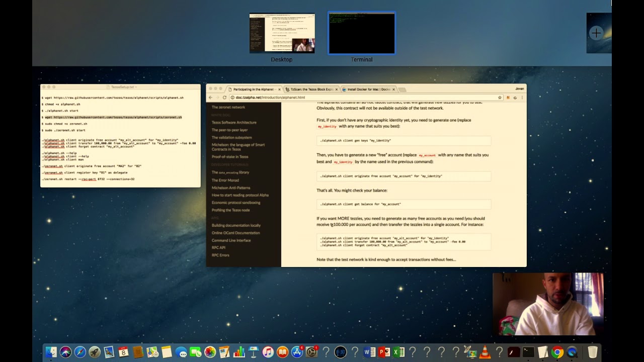The width and height of the screenshot is (644, 362).
Task: Open Economic protocol sandboxing link
Action: point(236,203)
